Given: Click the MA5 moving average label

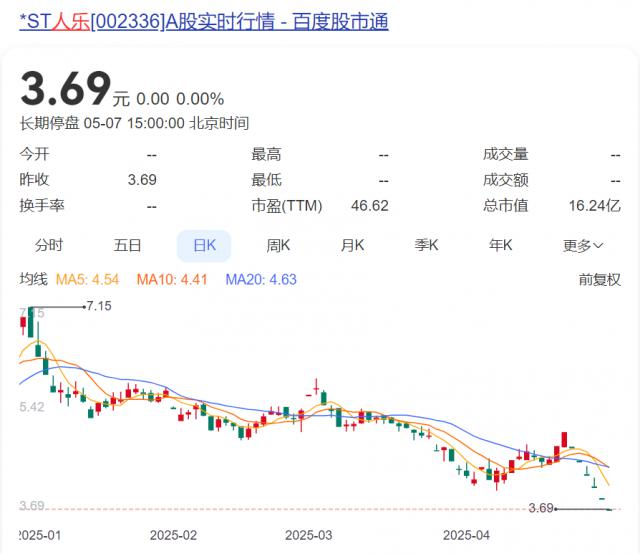Looking at the screenshot, I should click(x=87, y=280).
